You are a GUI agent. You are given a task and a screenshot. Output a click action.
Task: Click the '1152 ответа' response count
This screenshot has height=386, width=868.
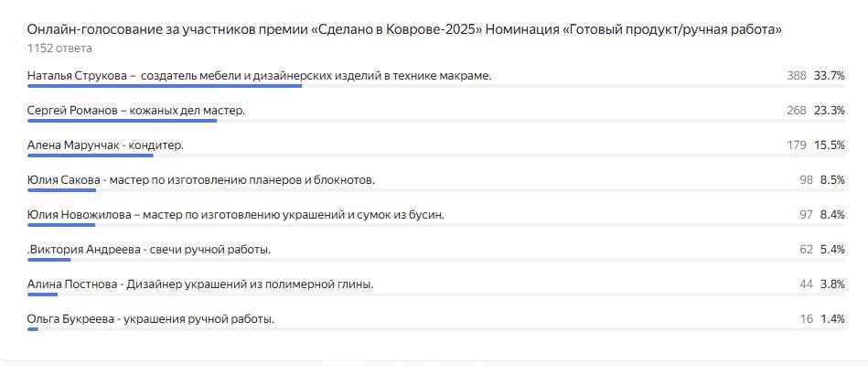pyautogui.click(x=59, y=48)
